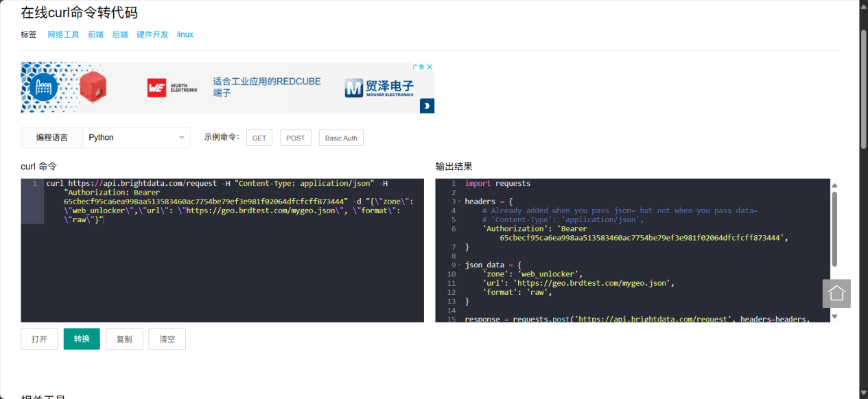Open the linux tag
Screen dimensions: 868x399
(x=185, y=34)
